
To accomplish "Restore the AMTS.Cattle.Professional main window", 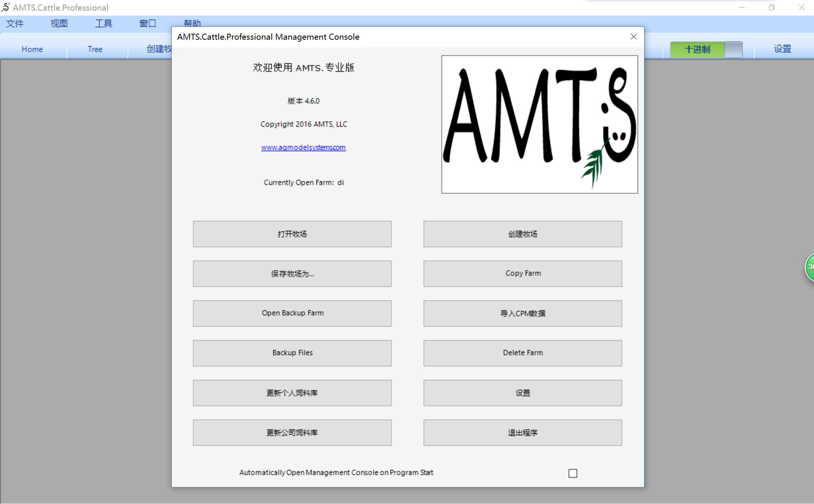I will pyautogui.click(x=772, y=8).
